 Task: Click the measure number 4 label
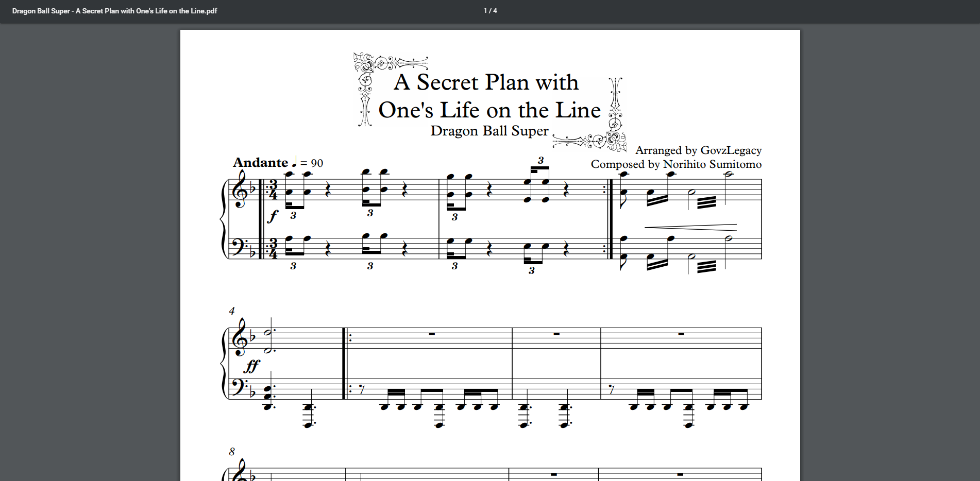(232, 311)
